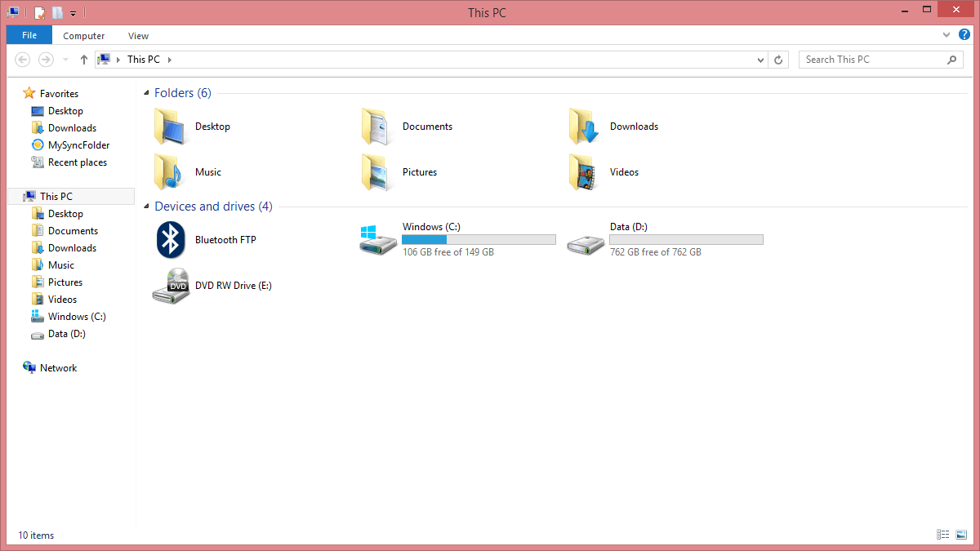Screen dimensions: 980x551
Task: Open the Windows (C:) drive icon
Action: click(x=377, y=239)
